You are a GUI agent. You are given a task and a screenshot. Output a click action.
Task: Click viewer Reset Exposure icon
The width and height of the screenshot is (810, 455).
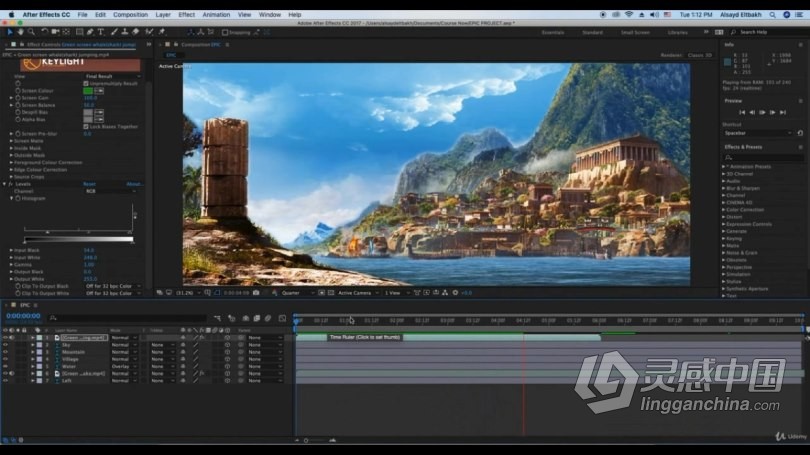tap(455, 293)
